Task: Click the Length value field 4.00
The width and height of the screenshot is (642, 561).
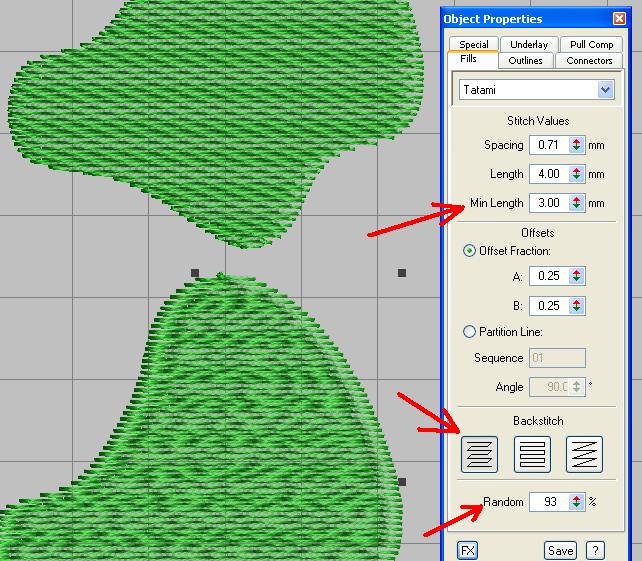Action: [x=549, y=174]
